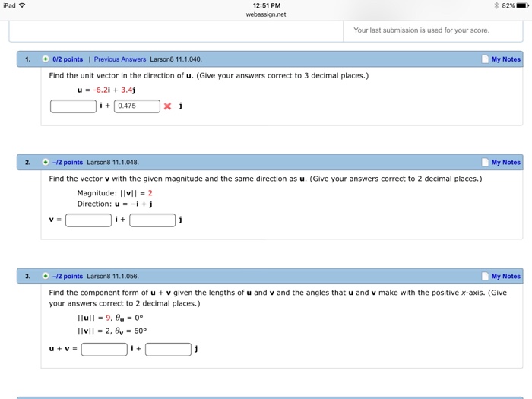Click the Larson8 11.1.040 reference text
The height and width of the screenshot is (399, 532).
pyautogui.click(x=176, y=59)
